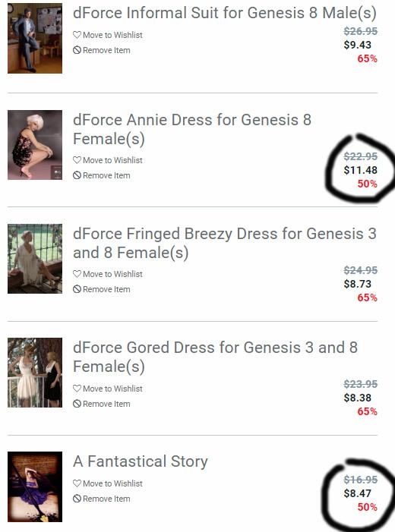Open dForce Annie Dress thumbnail image
The width and height of the screenshot is (395, 532).
tap(35, 145)
